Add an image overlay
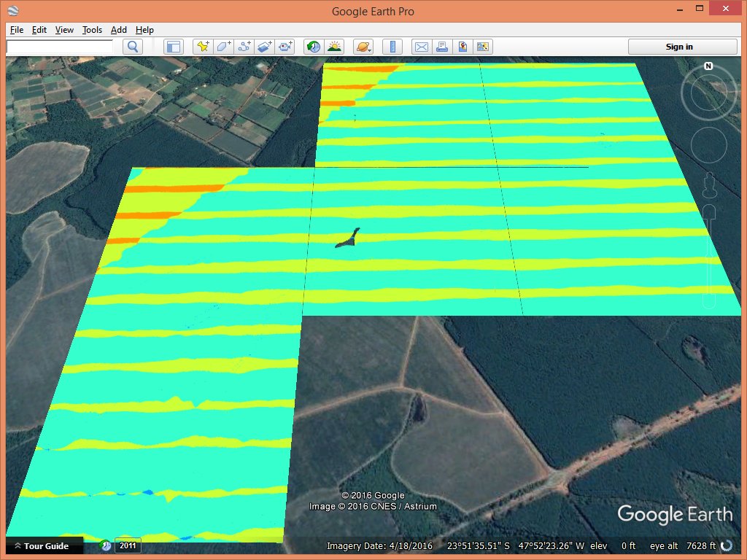747x560 pixels. point(265,47)
